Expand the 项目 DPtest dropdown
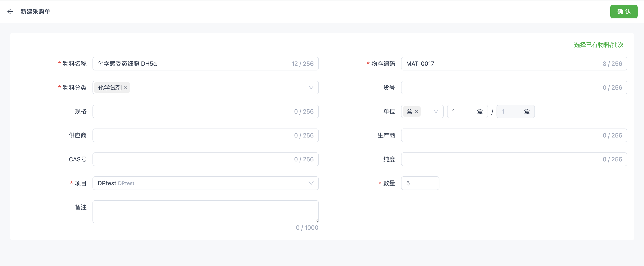 tap(311, 183)
